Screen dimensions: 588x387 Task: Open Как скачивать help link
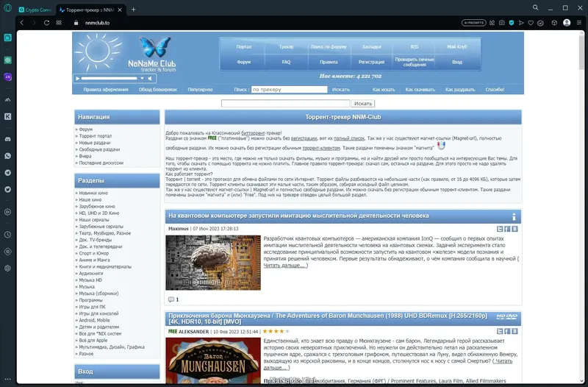420,90
